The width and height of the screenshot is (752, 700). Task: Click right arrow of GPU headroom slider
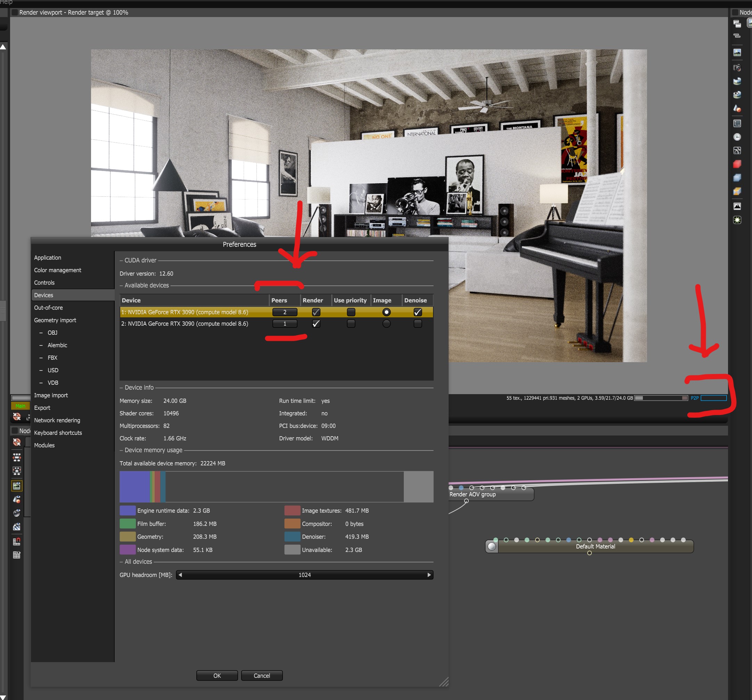point(428,575)
